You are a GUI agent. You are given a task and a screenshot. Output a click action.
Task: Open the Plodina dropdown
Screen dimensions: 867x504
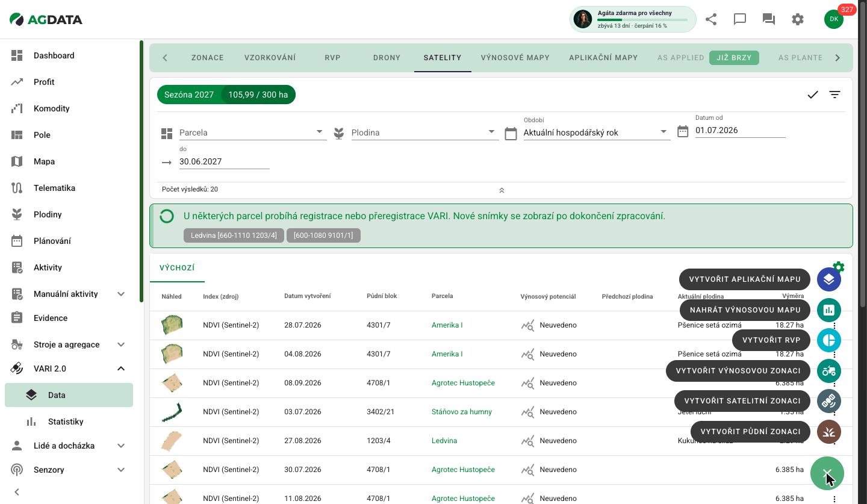click(x=425, y=132)
